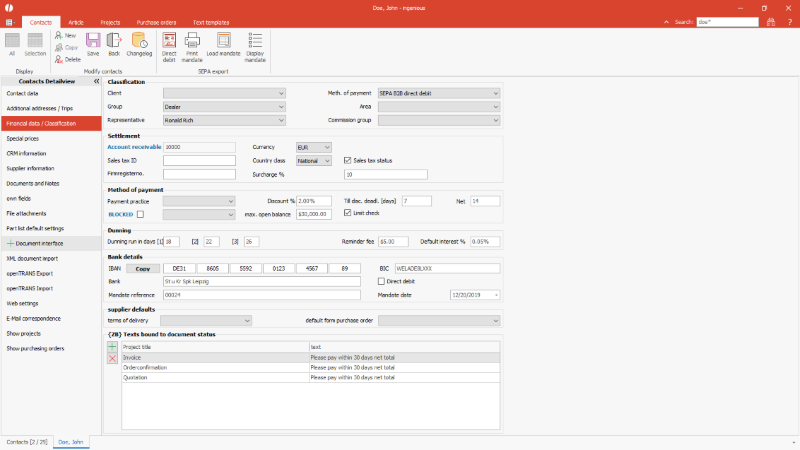This screenshot has width=800, height=450.
Task: Delete text row with red X icon
Action: (x=112, y=357)
